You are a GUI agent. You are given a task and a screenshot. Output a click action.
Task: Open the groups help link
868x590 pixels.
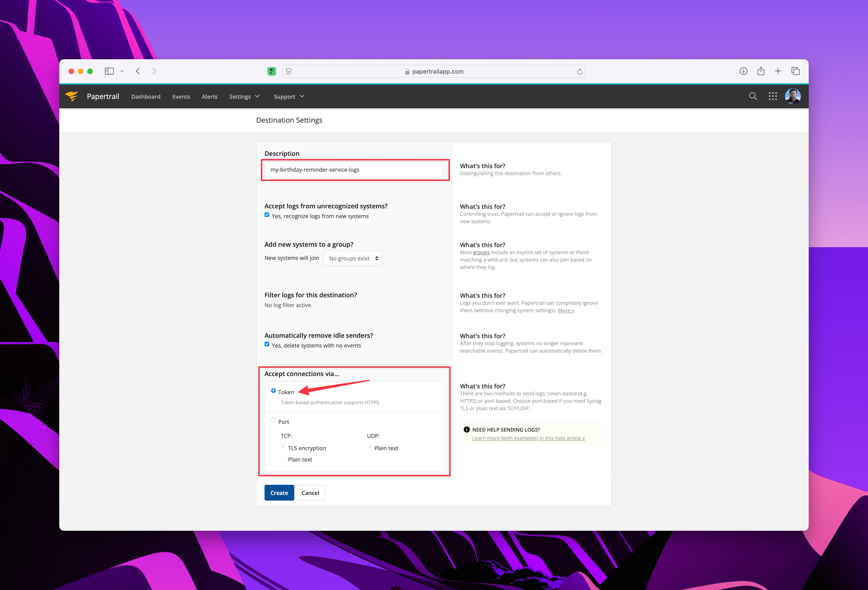pyautogui.click(x=481, y=252)
